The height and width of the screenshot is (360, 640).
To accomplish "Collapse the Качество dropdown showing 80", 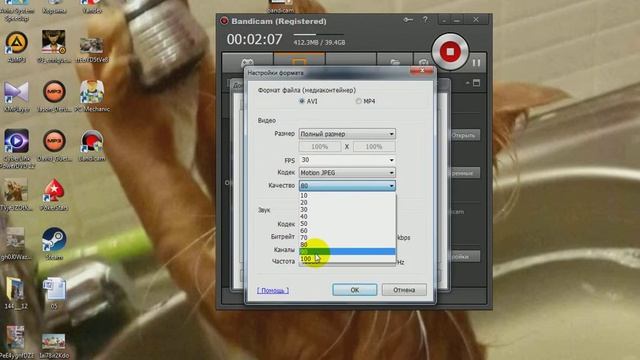I will [x=347, y=186].
